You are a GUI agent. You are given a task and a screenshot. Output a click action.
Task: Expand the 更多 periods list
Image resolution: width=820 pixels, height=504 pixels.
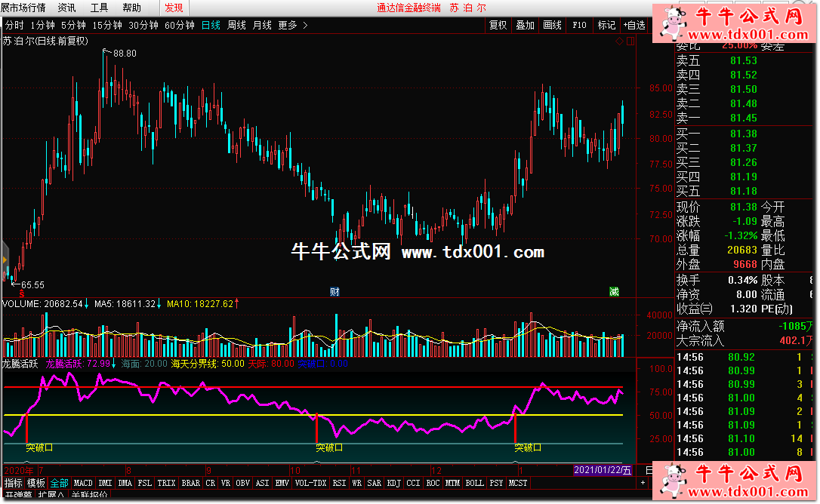click(x=293, y=25)
